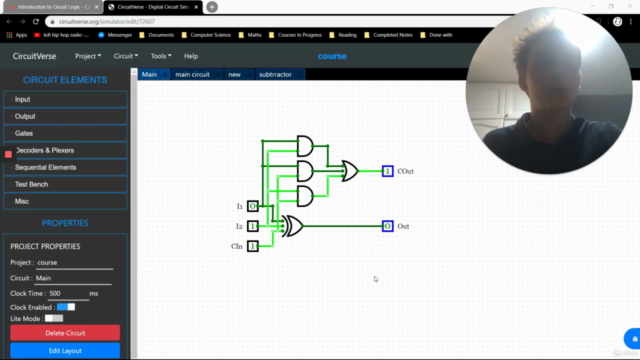Click the Edit Layout button

click(x=65, y=351)
